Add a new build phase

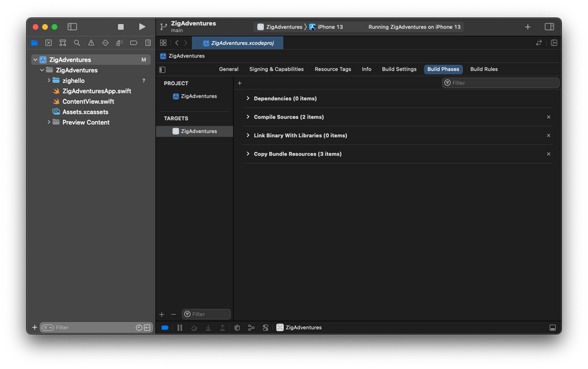240,83
